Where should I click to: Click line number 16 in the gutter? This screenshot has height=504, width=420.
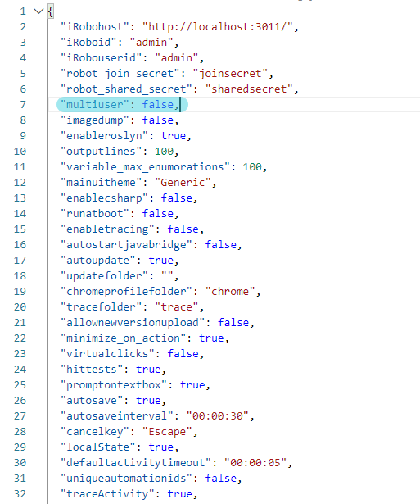tap(20, 245)
